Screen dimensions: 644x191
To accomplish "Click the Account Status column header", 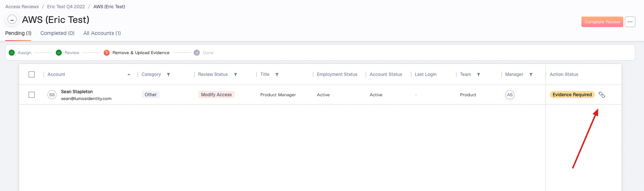I will click(x=386, y=74).
